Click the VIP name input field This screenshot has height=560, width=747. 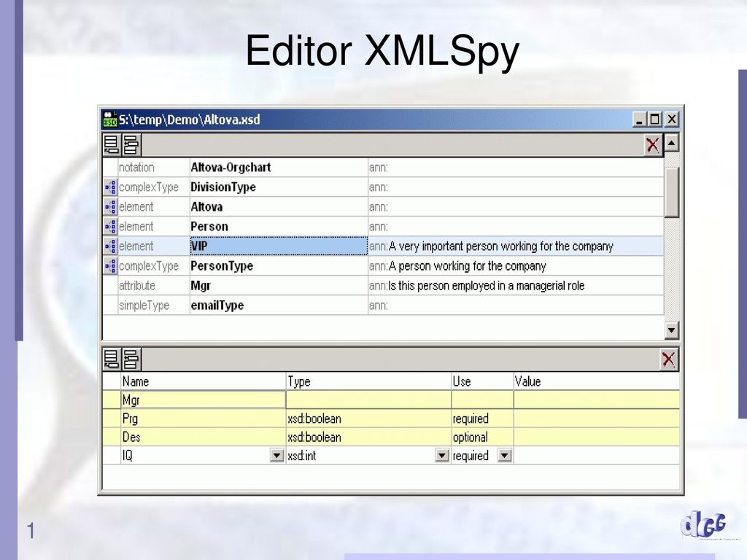click(279, 246)
